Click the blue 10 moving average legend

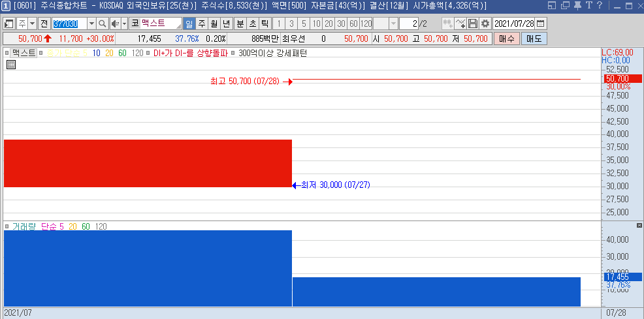(97, 53)
